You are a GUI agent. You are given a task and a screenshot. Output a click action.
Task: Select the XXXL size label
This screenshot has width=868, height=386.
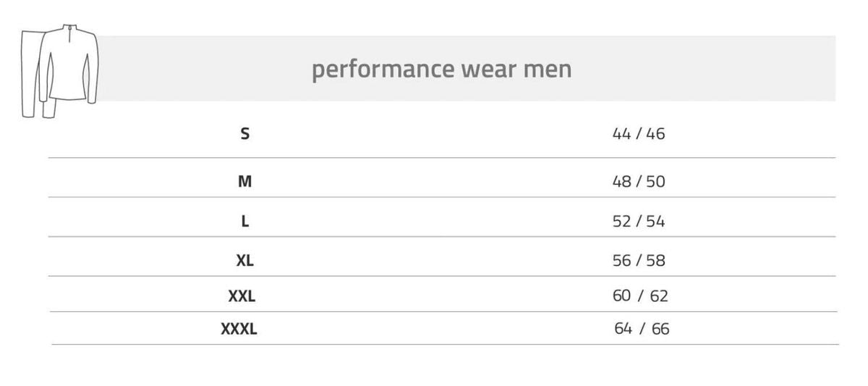(x=239, y=329)
